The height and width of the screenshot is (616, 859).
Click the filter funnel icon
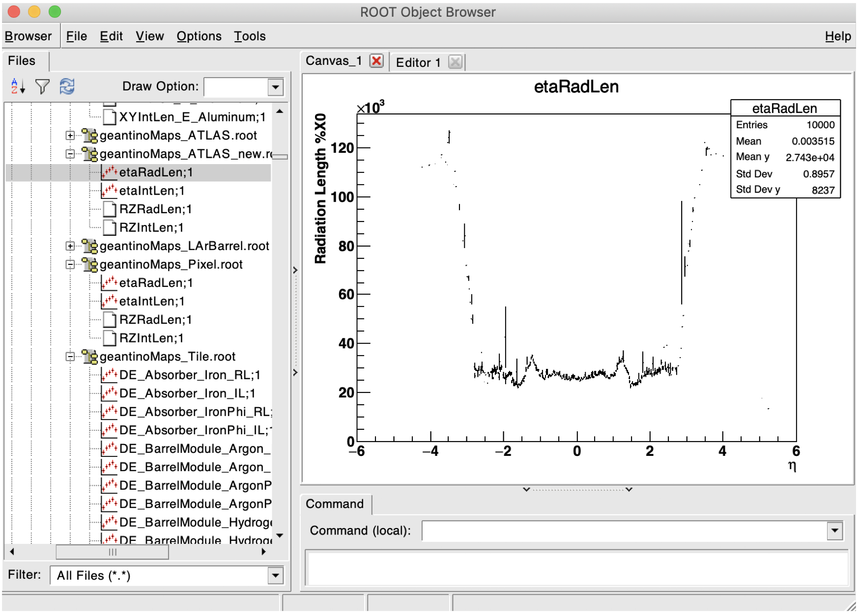[x=43, y=86]
